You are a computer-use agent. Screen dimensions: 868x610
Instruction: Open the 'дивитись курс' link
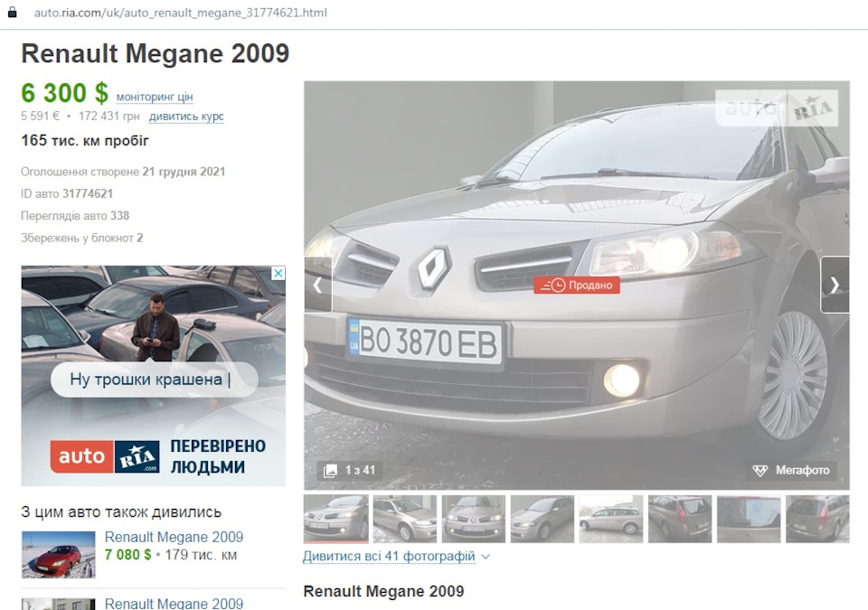[x=186, y=117]
